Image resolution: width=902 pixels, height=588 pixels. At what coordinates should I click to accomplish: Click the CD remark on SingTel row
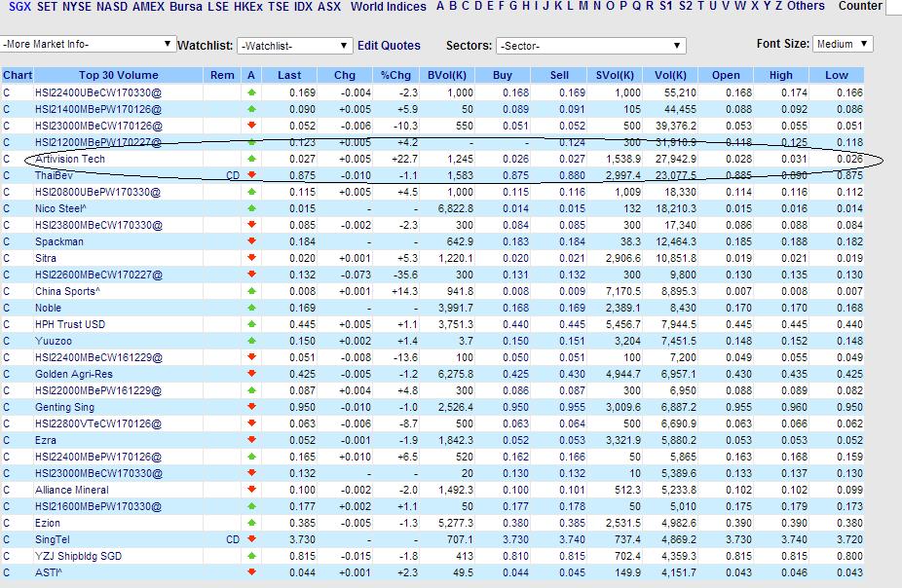click(233, 539)
